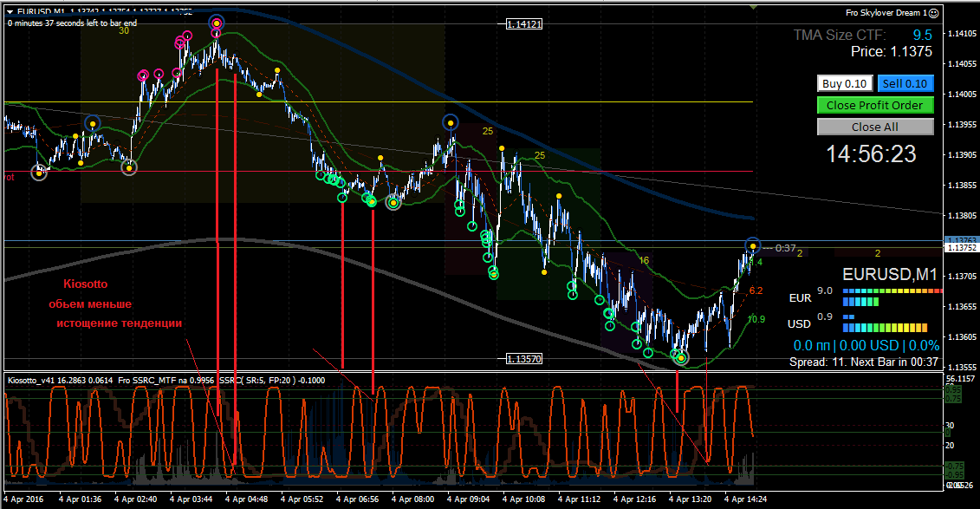Click the 'обьем меньше' annotation text

[x=91, y=303]
